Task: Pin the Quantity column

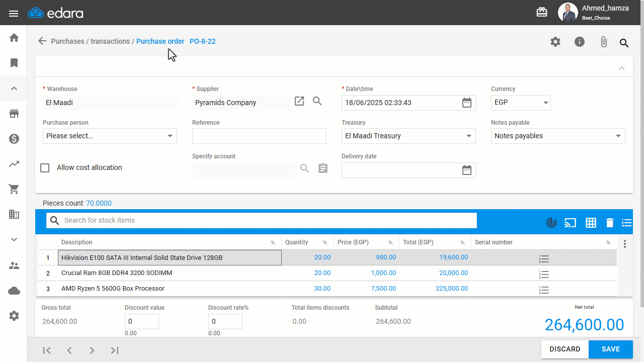Action: tap(325, 243)
